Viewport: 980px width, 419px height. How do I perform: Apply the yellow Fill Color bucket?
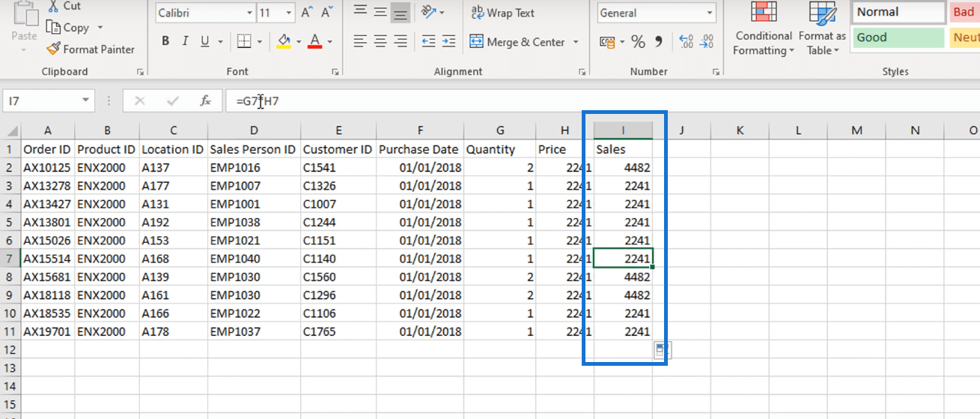[x=284, y=41]
